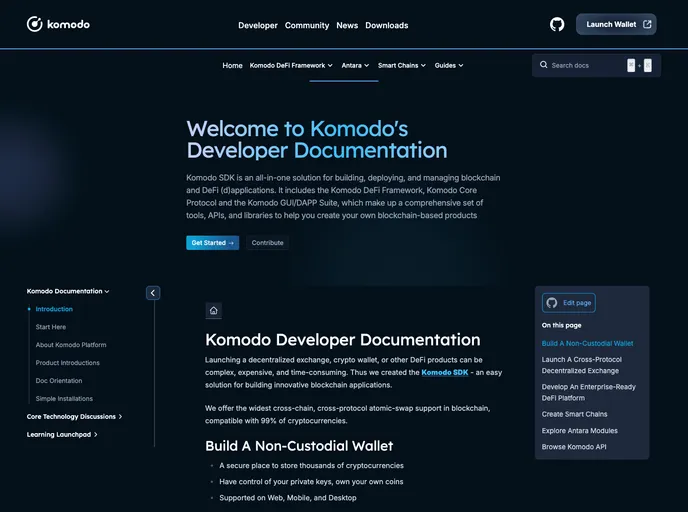Open the News menu item
Screen dimensions: 688x512
click(x=347, y=25)
